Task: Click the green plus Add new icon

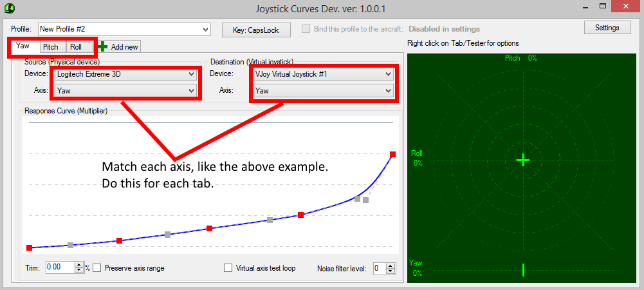Action: tap(103, 46)
